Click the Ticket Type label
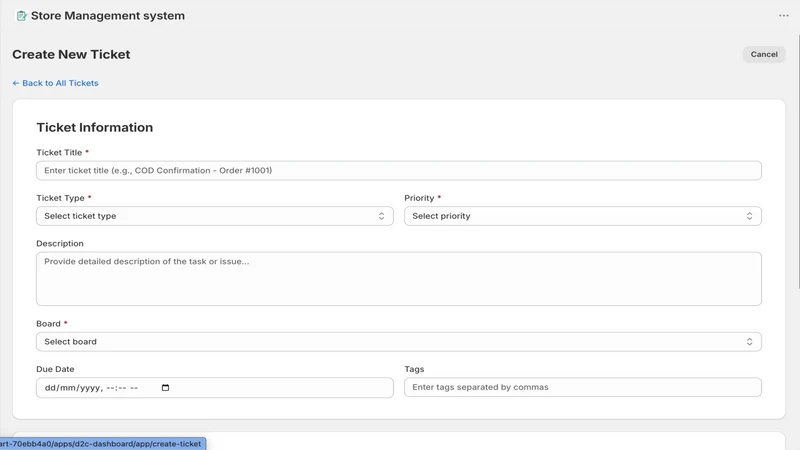The height and width of the screenshot is (450, 800). (60, 198)
